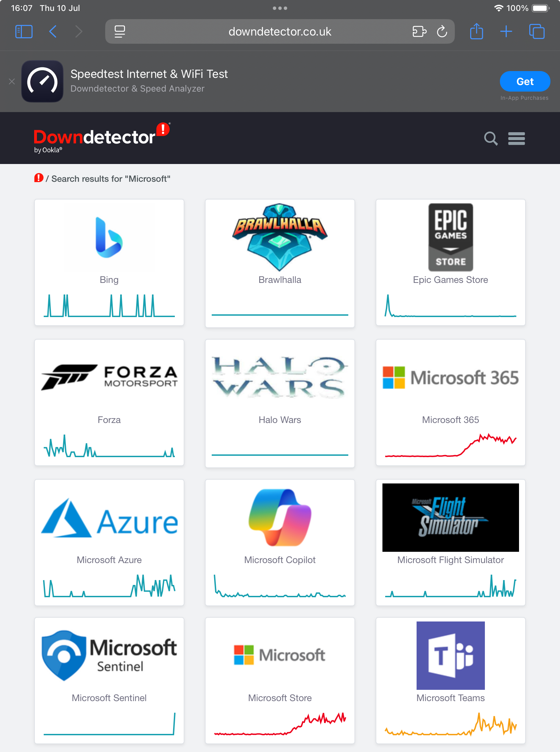Open the Microsoft Teams logo
This screenshot has height=752, width=560.
[451, 656]
